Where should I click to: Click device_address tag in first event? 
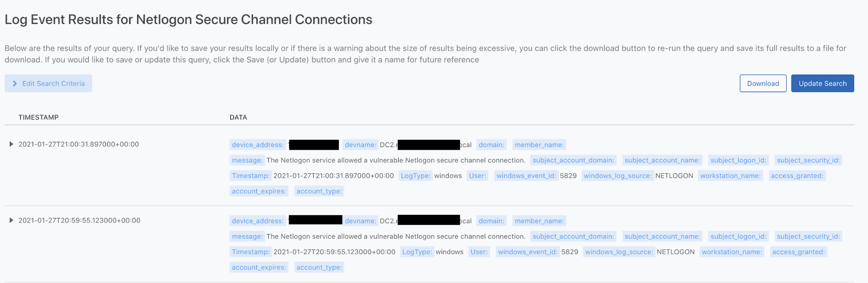click(258, 145)
